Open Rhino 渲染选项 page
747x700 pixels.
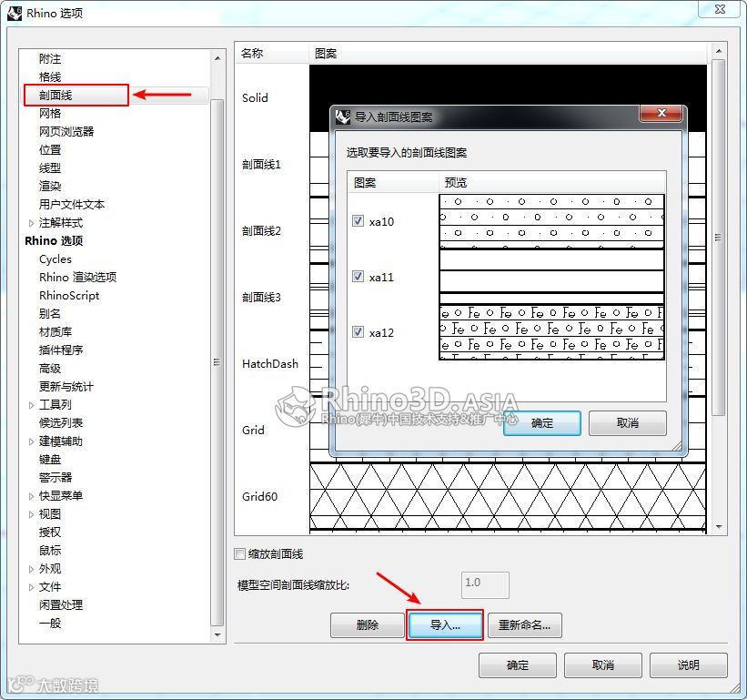[x=77, y=277]
